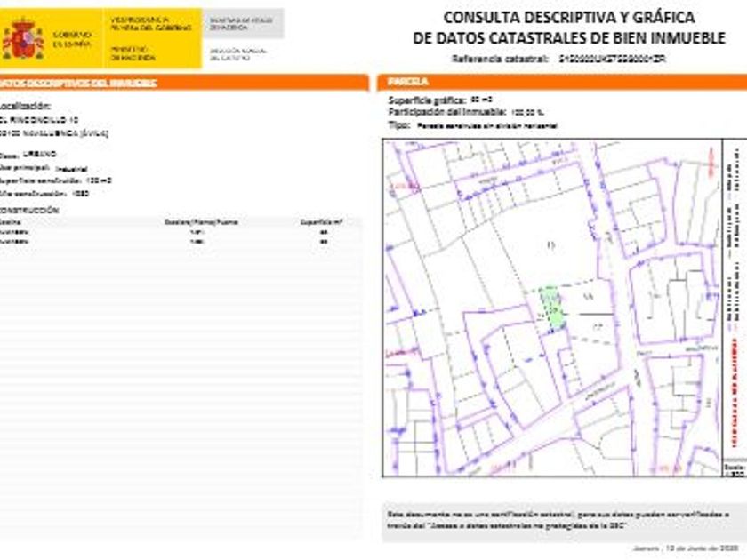Viewport: 747px width, 560px height.
Task: Click the 'Superficie gráfica:' label
Action: click(x=426, y=100)
